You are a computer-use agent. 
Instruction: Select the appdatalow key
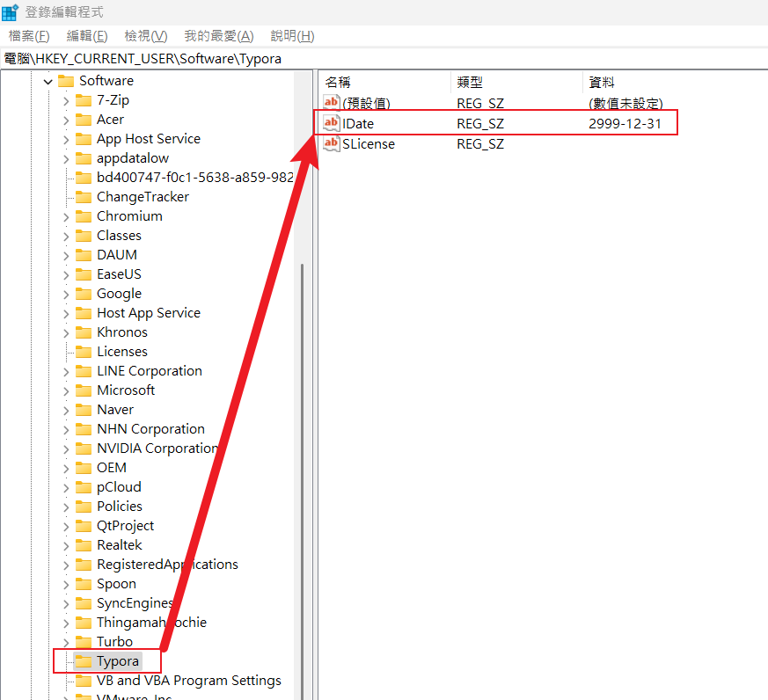click(x=133, y=158)
